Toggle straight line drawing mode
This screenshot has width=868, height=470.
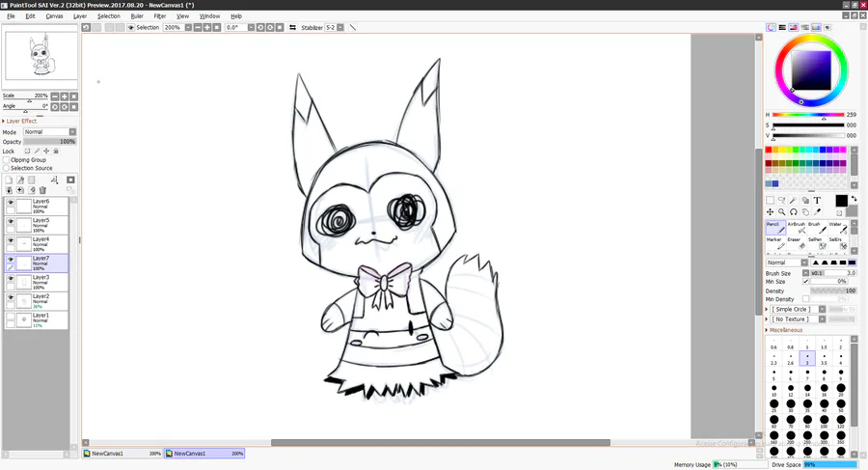coord(353,27)
